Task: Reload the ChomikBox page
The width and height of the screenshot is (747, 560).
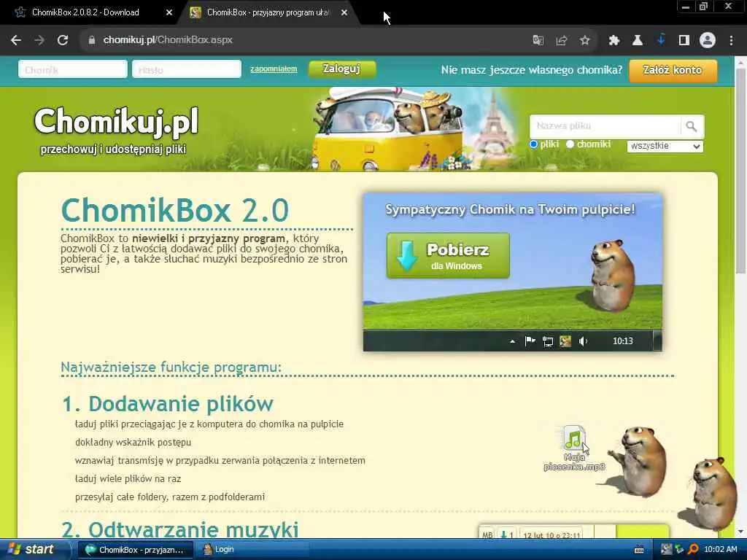Action: pos(63,41)
